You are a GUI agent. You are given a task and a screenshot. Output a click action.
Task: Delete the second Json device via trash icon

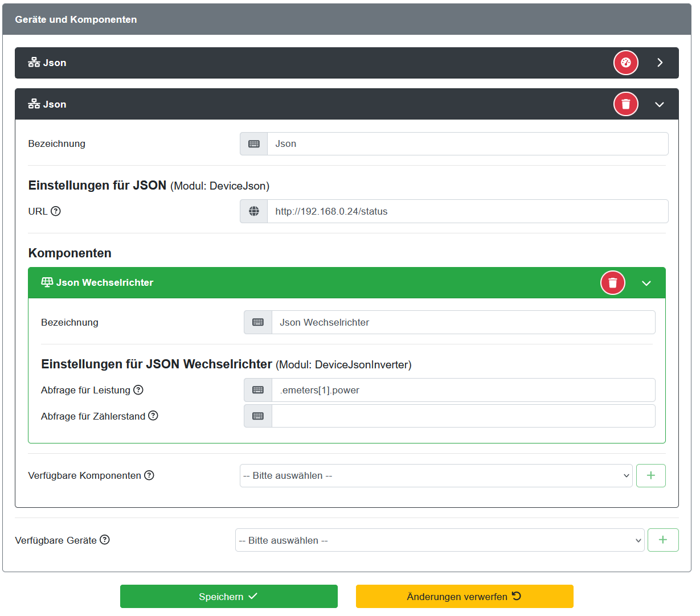(625, 104)
